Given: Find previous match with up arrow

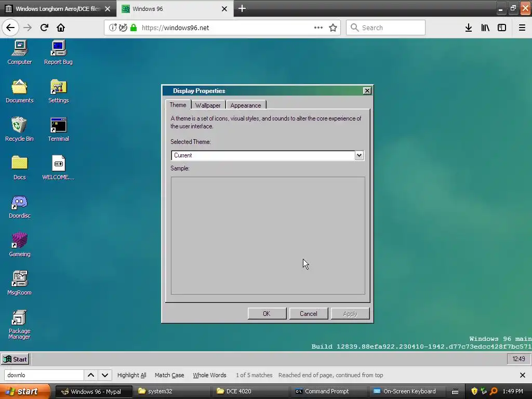Looking at the screenshot, I should (91, 375).
